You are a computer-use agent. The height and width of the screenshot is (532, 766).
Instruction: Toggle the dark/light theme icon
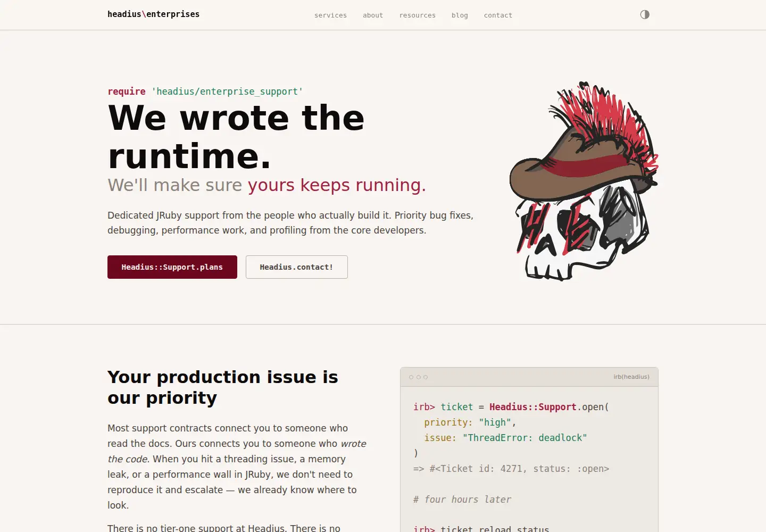tap(645, 14)
